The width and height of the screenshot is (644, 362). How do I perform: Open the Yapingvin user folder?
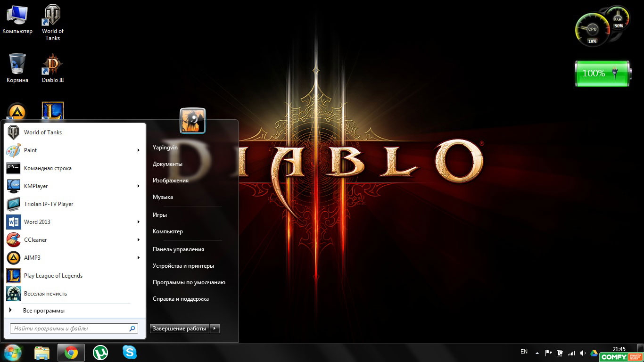165,148
